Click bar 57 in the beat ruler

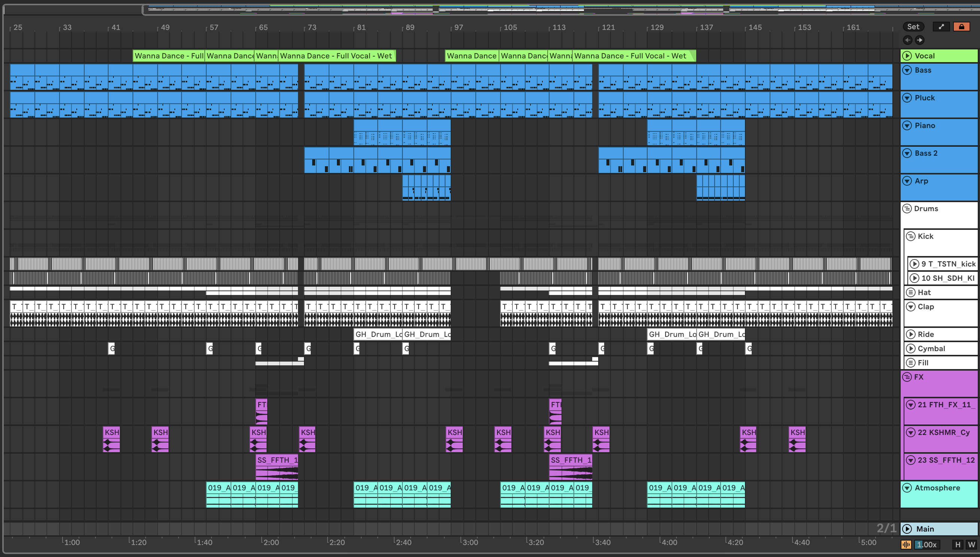pos(214,27)
